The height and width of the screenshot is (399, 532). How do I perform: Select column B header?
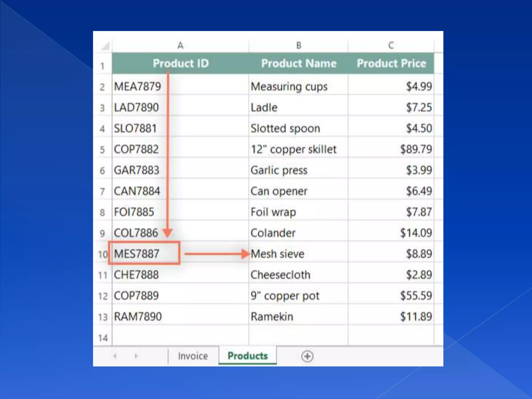click(298, 45)
